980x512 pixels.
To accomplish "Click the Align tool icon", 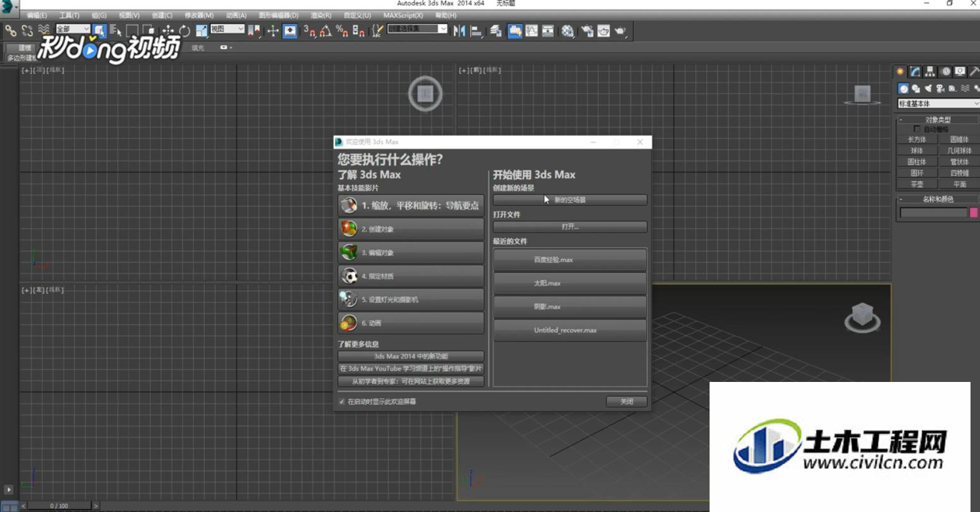I will tap(476, 30).
